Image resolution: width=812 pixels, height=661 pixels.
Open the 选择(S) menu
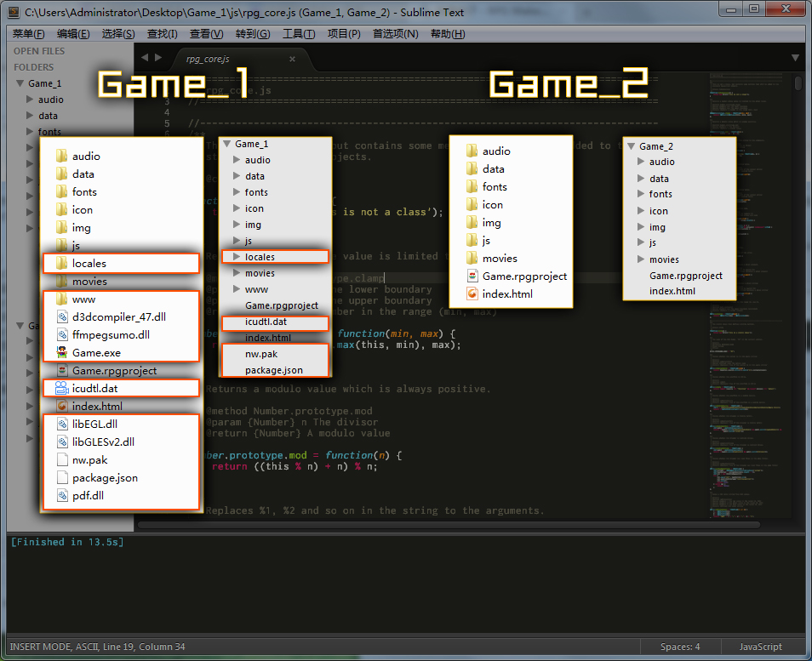pyautogui.click(x=118, y=34)
